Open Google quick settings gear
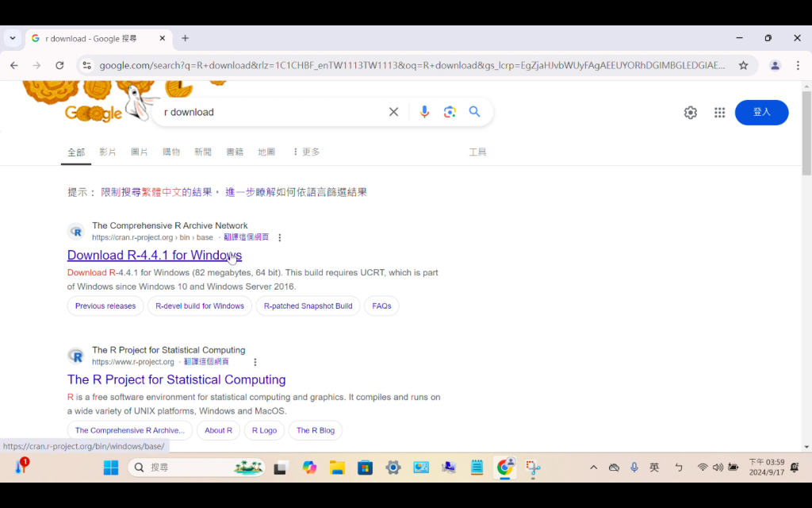The height and width of the screenshot is (508, 812). click(691, 113)
